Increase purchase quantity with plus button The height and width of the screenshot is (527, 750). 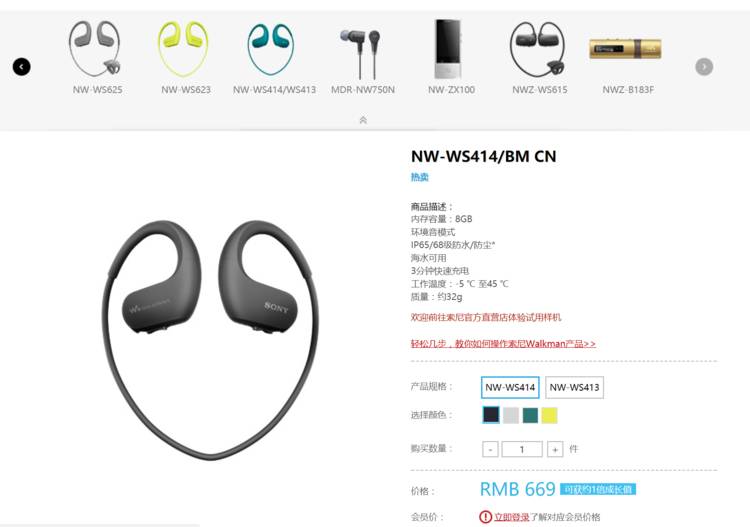click(555, 449)
